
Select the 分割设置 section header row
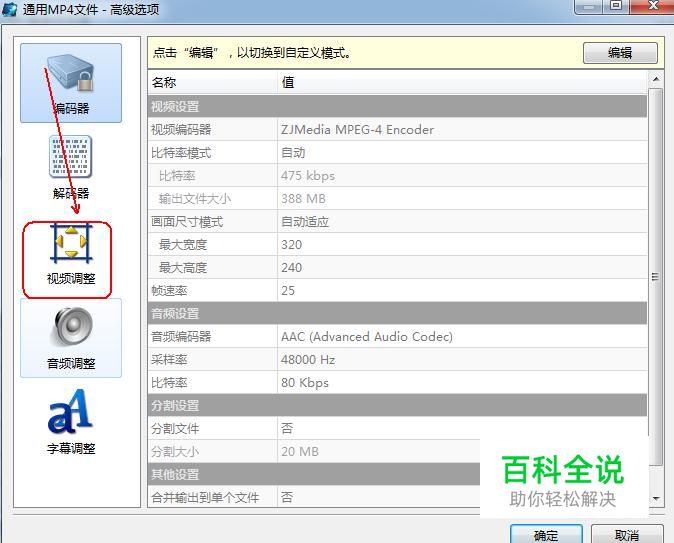(x=397, y=405)
